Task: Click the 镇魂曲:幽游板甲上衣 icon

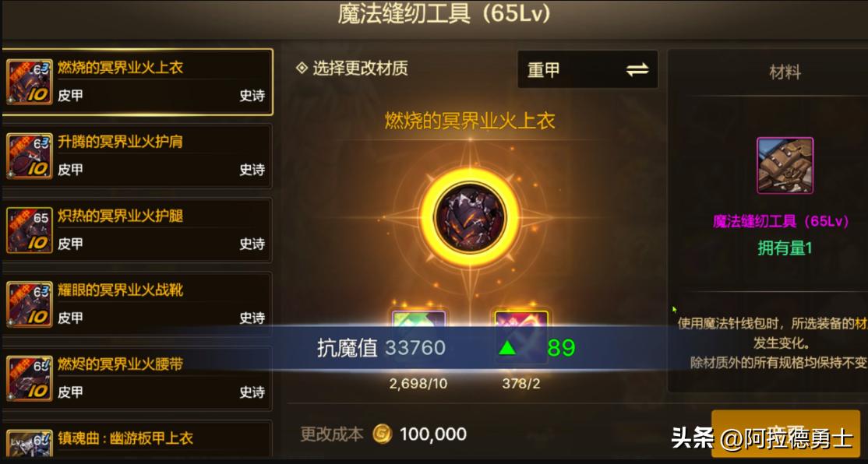Action: [30, 444]
